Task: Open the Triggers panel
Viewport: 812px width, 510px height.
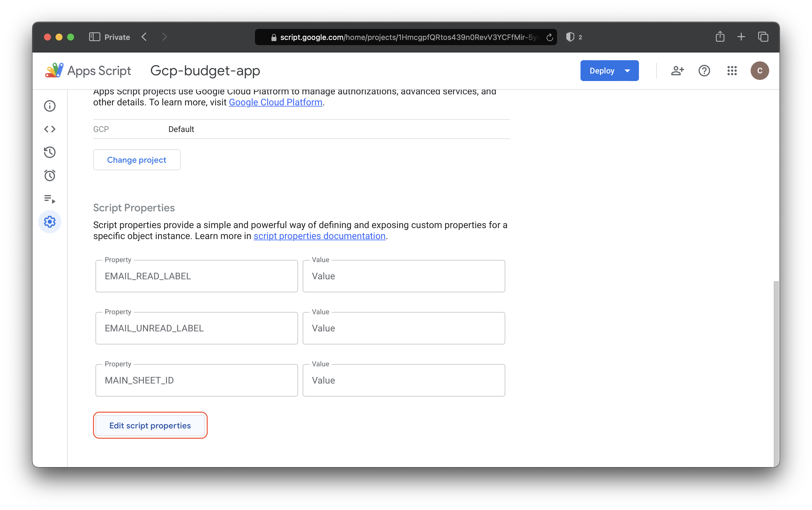Action: [50, 175]
